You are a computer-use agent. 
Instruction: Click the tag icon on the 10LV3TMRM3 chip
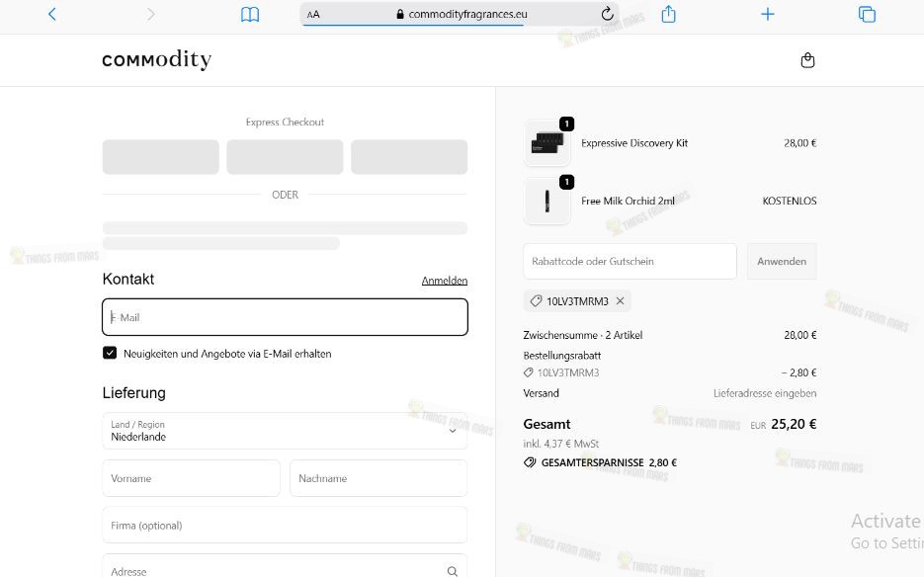536,301
